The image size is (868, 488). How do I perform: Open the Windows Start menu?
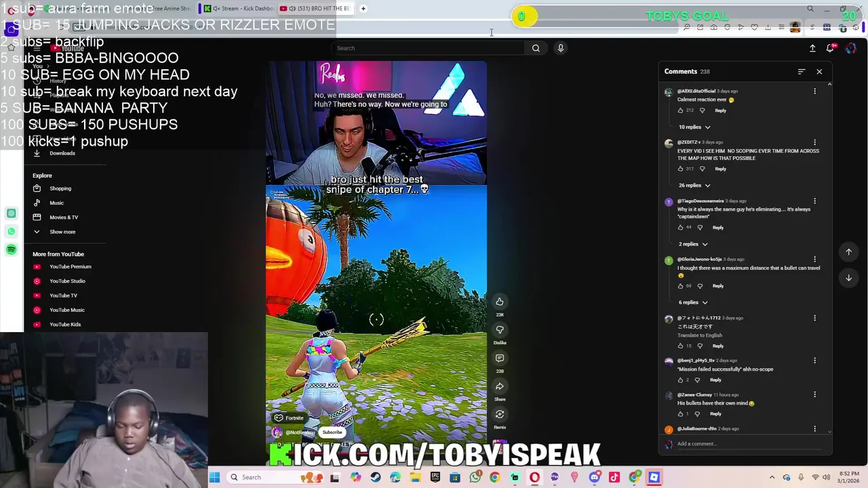[x=214, y=477]
